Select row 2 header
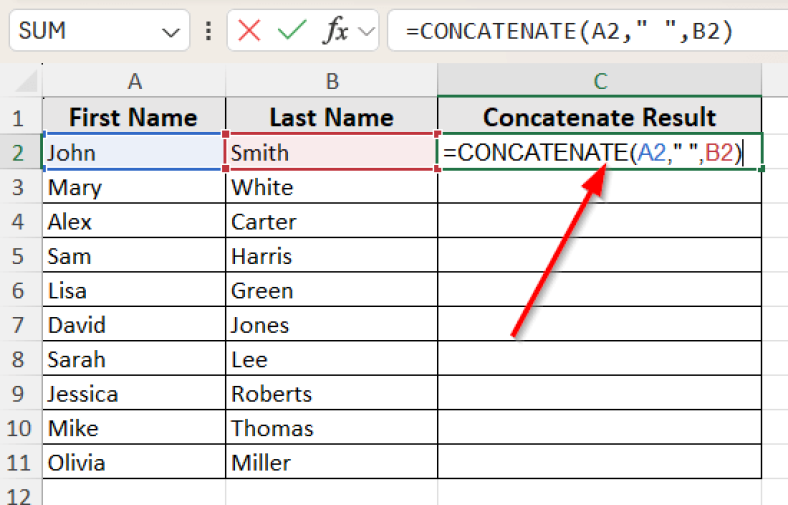The image size is (788, 505). 17,152
